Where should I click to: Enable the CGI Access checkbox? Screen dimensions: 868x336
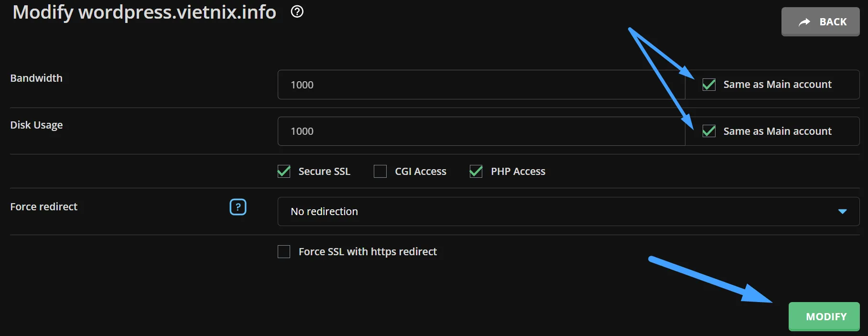pos(380,171)
